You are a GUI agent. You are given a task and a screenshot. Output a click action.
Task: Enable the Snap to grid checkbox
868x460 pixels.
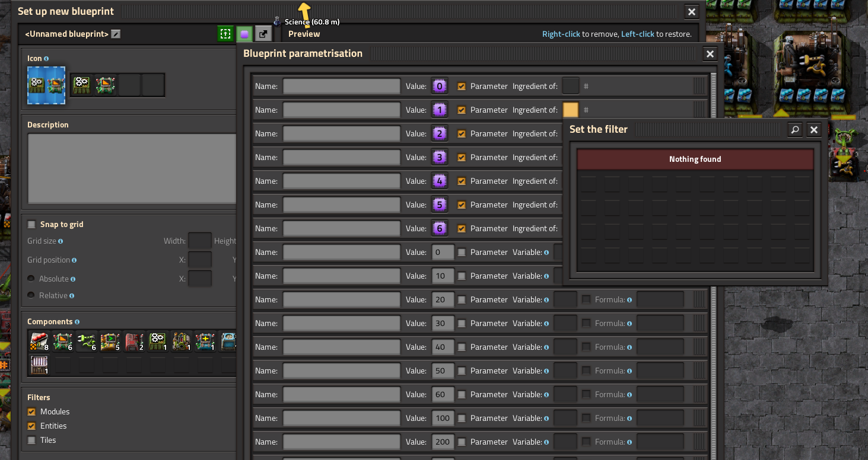31,224
